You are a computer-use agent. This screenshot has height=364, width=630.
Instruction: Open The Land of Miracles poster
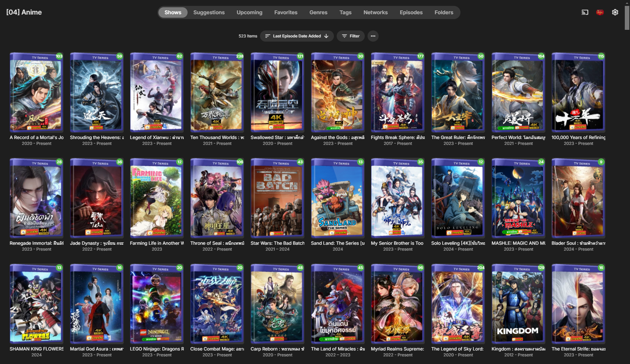(x=338, y=304)
